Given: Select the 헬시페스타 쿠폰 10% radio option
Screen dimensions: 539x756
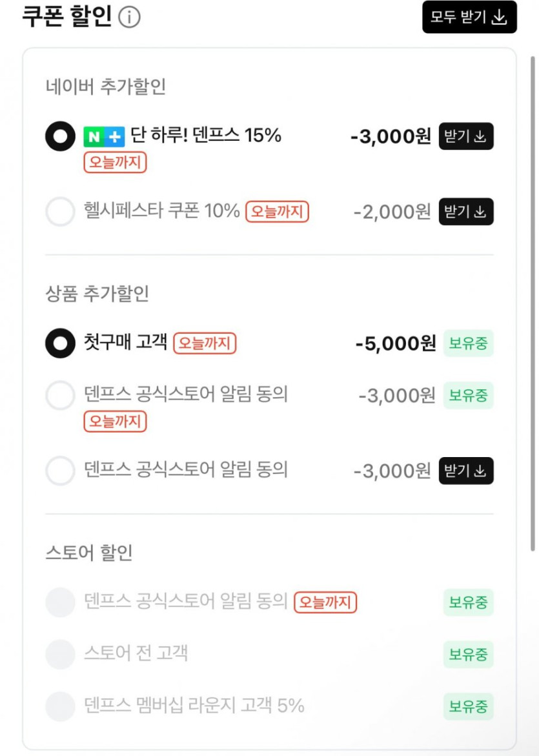Looking at the screenshot, I should tap(60, 212).
